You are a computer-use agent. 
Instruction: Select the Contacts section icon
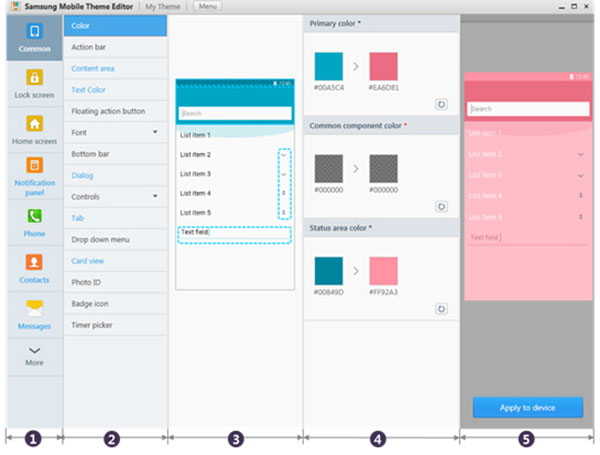pyautogui.click(x=34, y=263)
